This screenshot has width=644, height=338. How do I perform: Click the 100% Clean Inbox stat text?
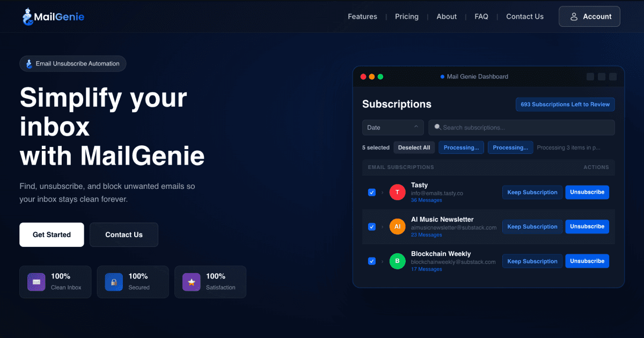click(x=66, y=282)
